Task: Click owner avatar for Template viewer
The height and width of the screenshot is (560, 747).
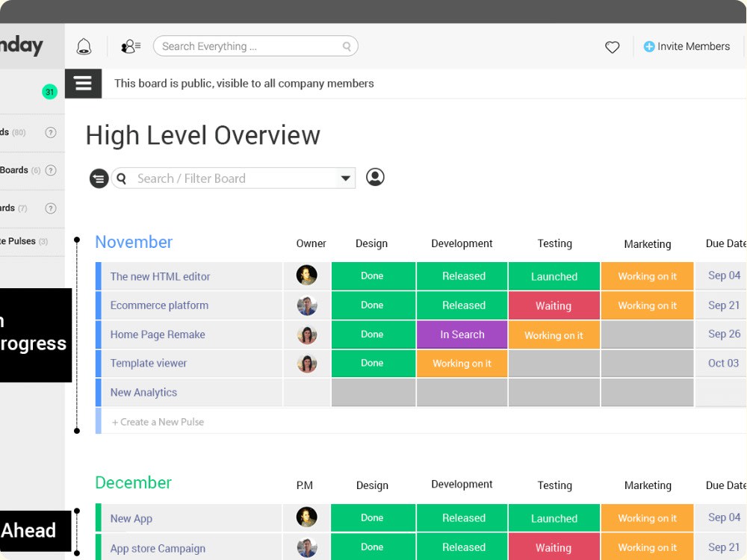Action: pos(307,364)
